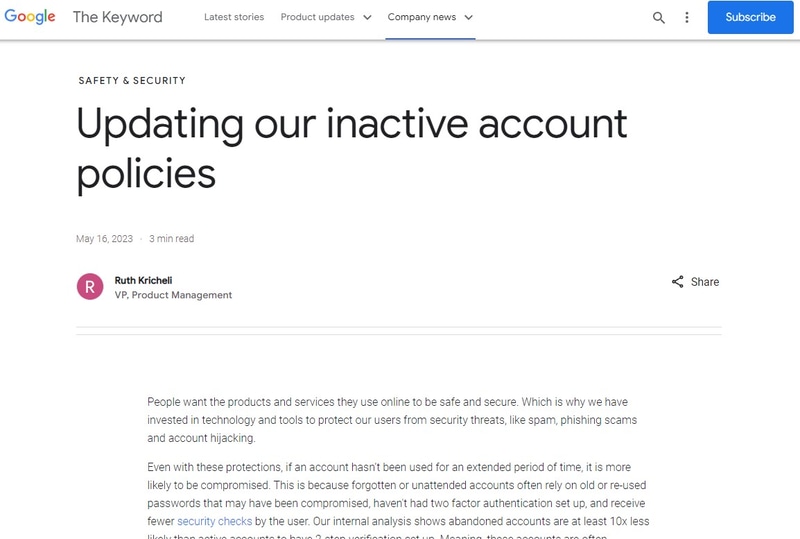Select the Company news nav item
This screenshot has width=800, height=539.
click(422, 17)
